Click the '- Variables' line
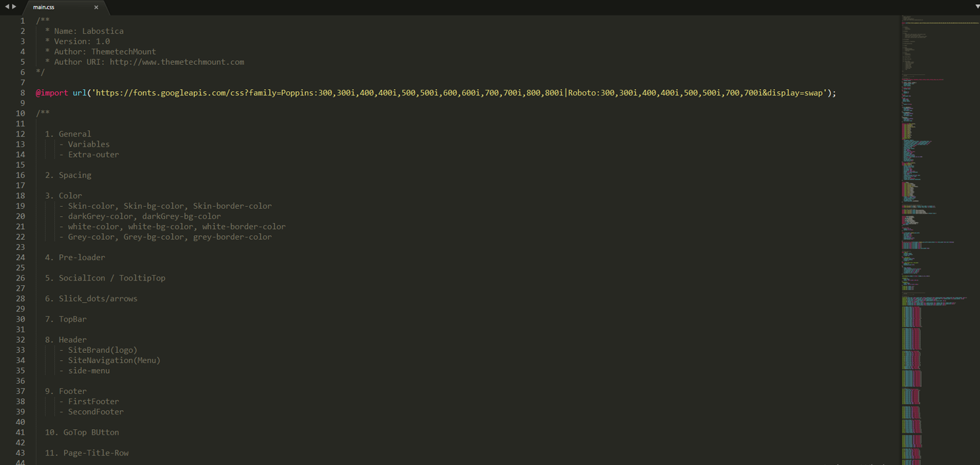The image size is (980, 465). pyautogui.click(x=84, y=144)
